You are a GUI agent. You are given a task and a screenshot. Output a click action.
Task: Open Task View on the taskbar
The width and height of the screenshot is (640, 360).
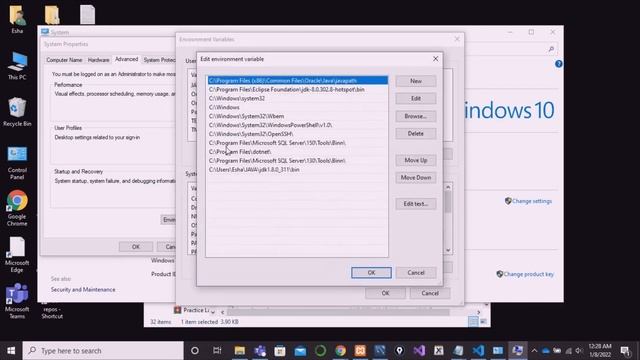[x=217, y=351]
